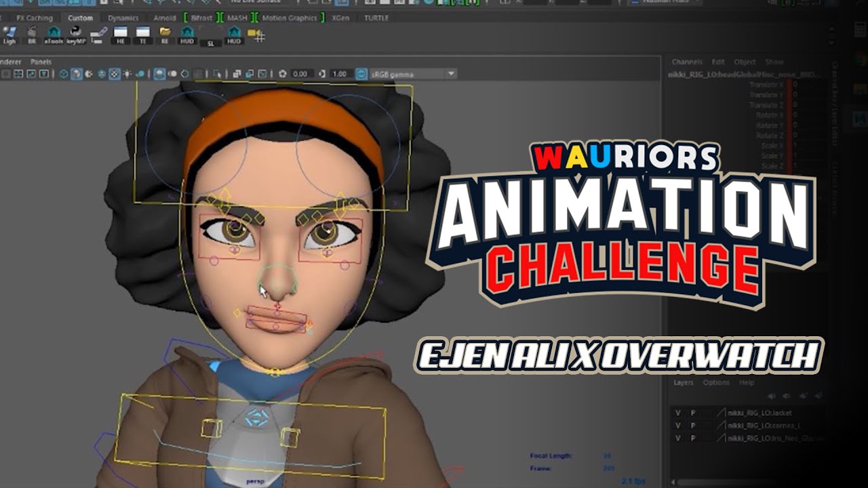The width and height of the screenshot is (868, 488).
Task: Click the gamma aperture icon
Action: coord(323,74)
